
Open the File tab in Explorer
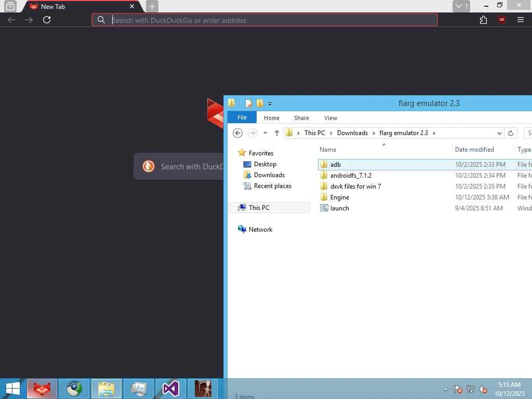[x=242, y=117]
